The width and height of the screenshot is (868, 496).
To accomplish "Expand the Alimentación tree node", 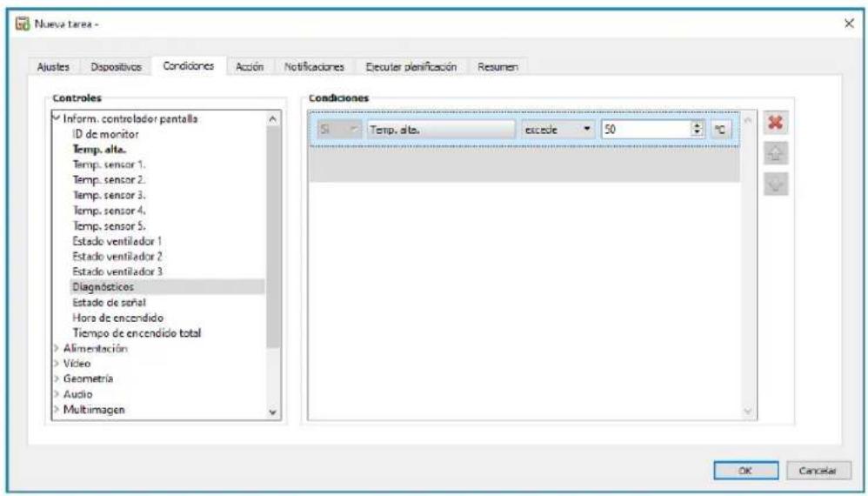I will click(x=56, y=348).
